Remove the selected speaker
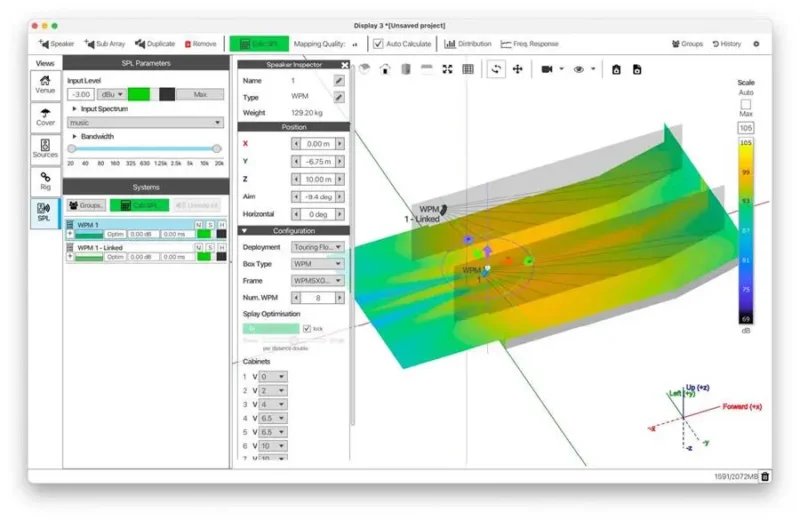Viewport: 800px width, 520px height. [x=201, y=44]
